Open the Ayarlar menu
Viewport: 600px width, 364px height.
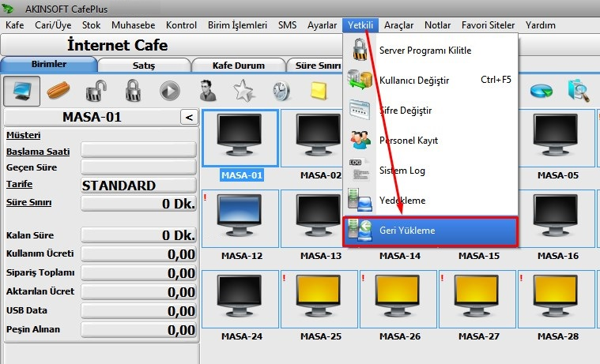[x=322, y=25]
